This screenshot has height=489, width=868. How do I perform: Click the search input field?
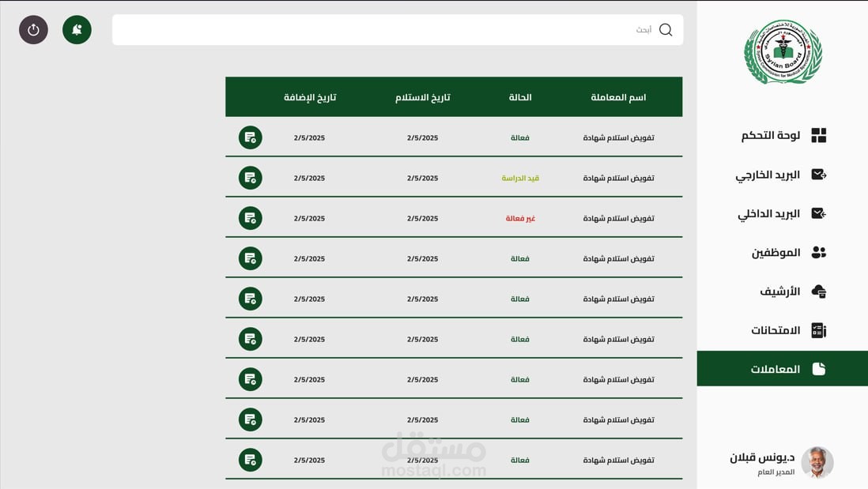379,30
